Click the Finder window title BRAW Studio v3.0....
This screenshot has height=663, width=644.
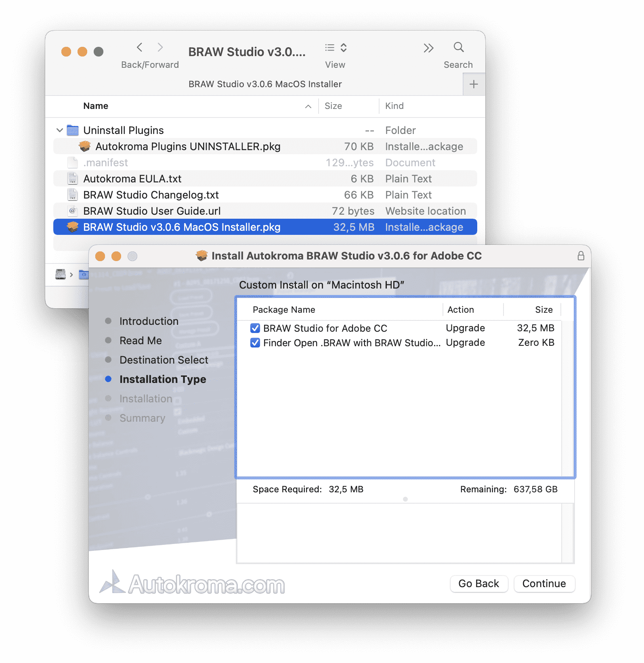pyautogui.click(x=247, y=52)
